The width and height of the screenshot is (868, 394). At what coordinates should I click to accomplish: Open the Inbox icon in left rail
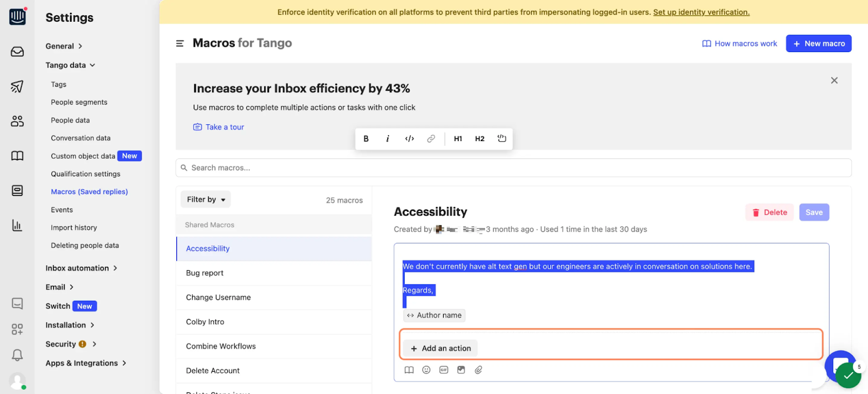point(17,52)
